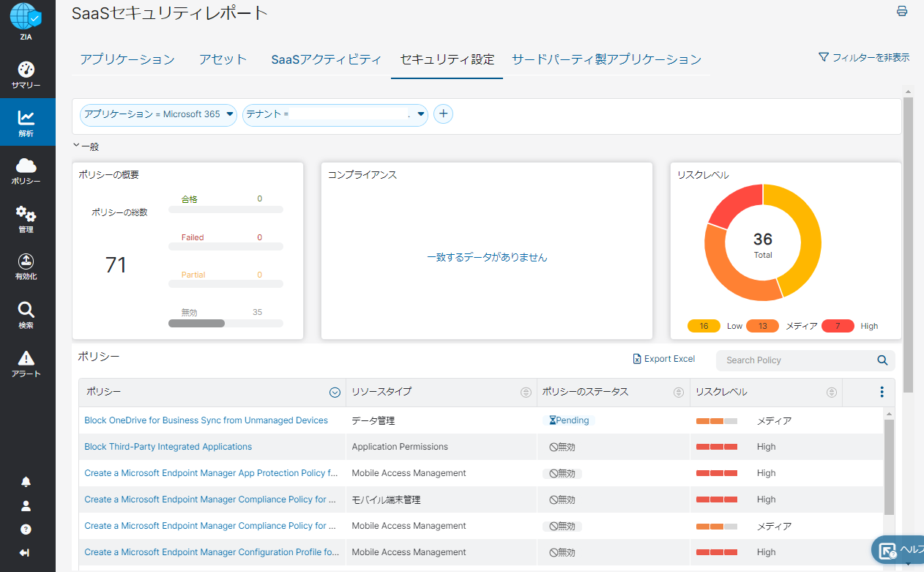
Task: Open the ZIA globe logo
Action: [26, 16]
